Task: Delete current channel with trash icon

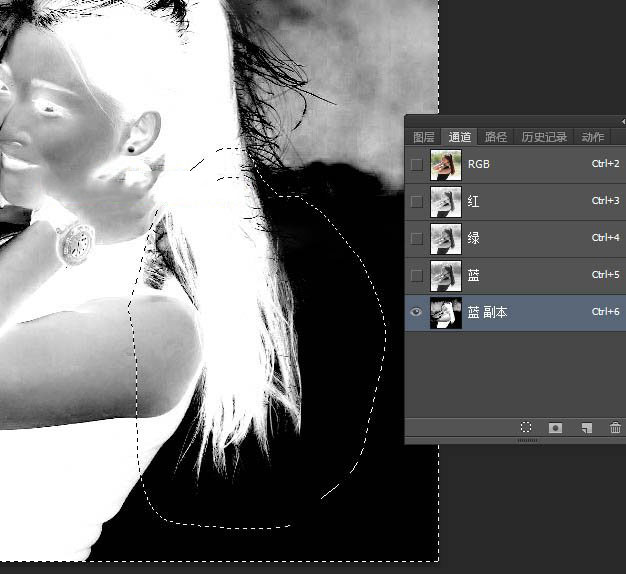Action: (x=615, y=428)
